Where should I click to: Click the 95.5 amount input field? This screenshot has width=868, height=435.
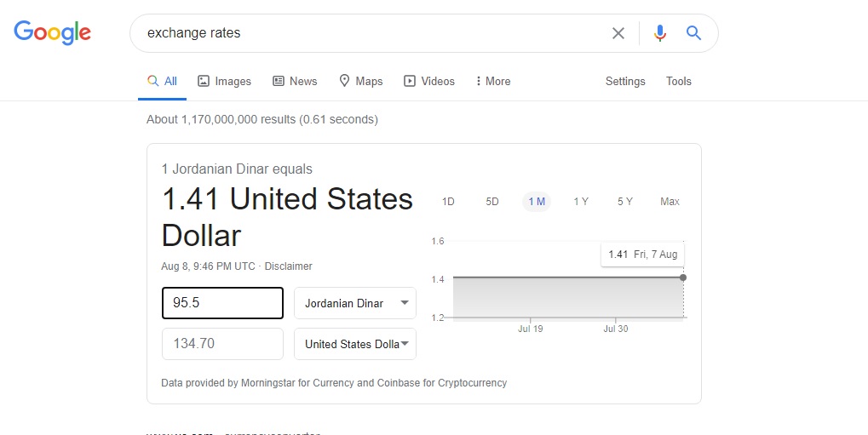pyautogui.click(x=222, y=303)
